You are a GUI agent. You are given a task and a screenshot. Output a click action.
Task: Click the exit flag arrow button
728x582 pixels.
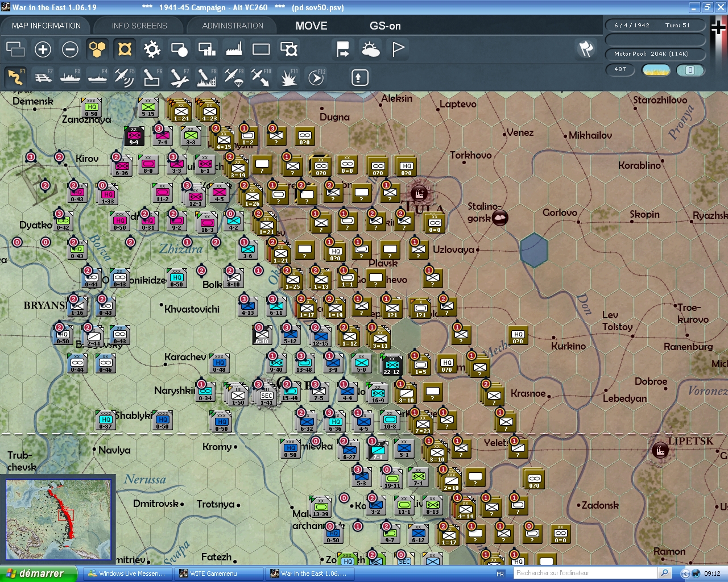click(x=342, y=49)
